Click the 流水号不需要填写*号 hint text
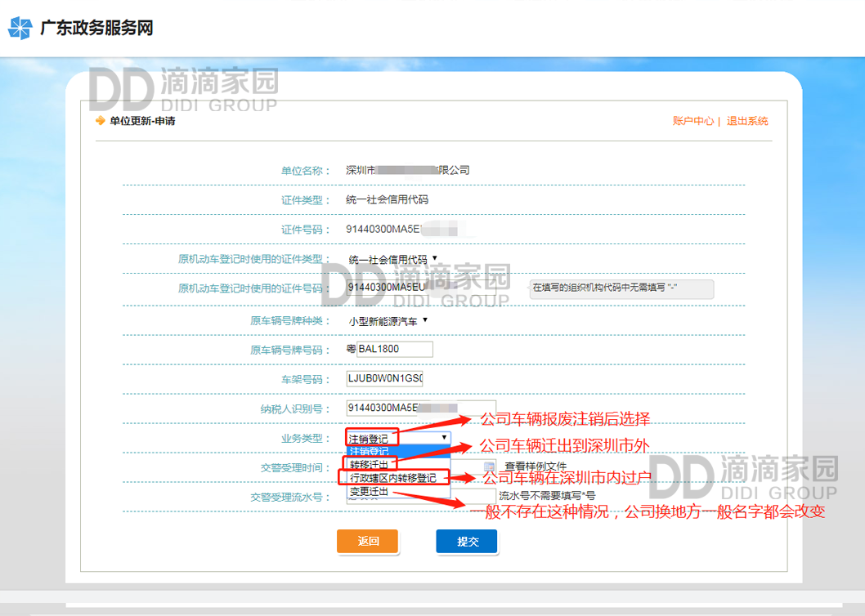 pos(547,495)
